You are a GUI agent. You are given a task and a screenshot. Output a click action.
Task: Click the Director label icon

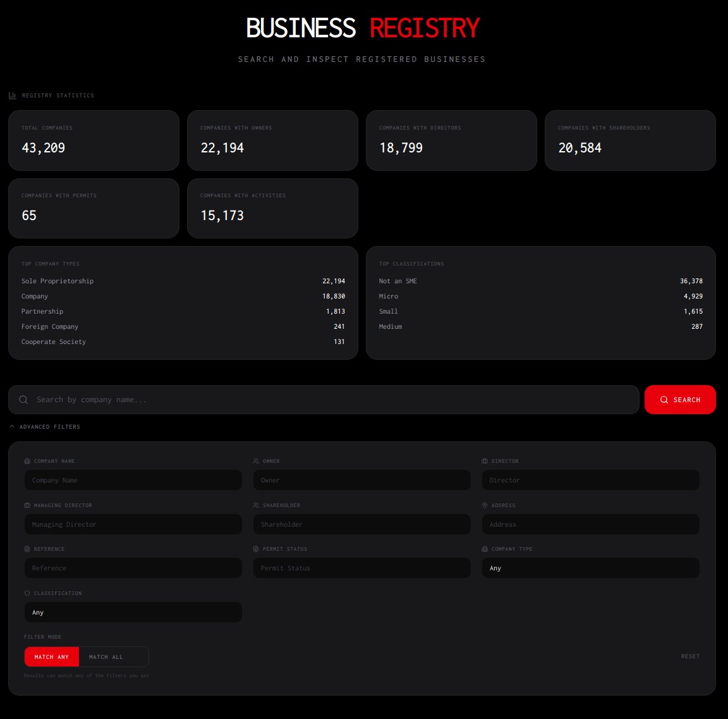tap(485, 461)
